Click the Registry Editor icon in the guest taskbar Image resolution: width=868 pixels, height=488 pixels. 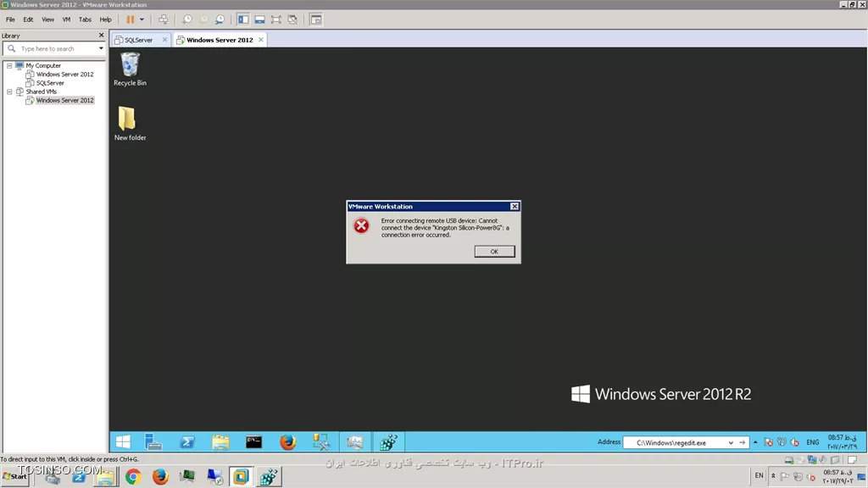(x=388, y=441)
